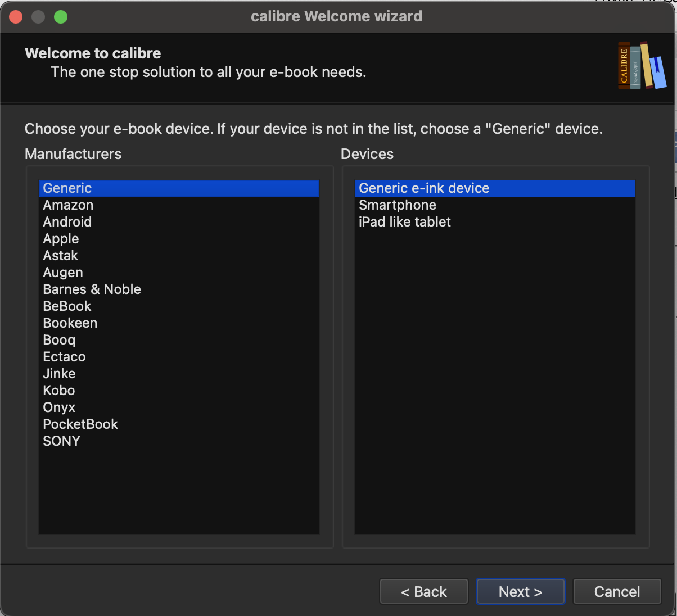Pick Apple as the manufacturer
Viewport: 677px width, 616px height.
pos(179,239)
